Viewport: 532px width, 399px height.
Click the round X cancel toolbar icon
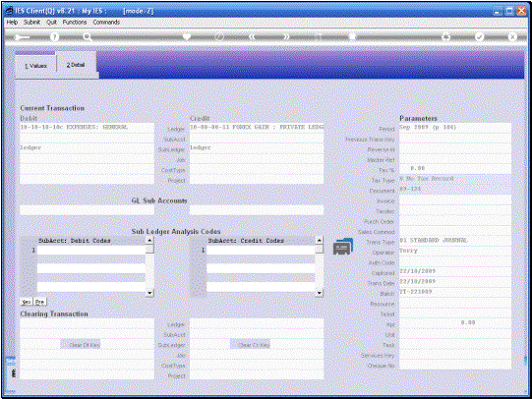click(x=512, y=36)
